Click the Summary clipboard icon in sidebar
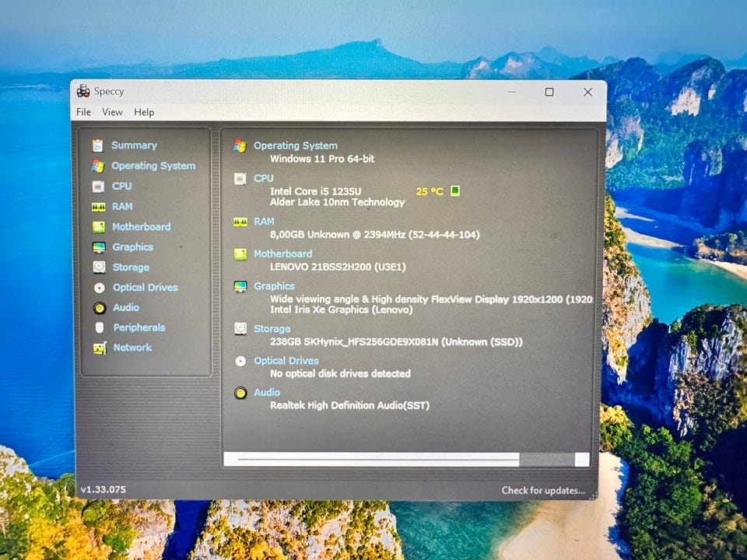The height and width of the screenshot is (560, 747). (x=98, y=145)
